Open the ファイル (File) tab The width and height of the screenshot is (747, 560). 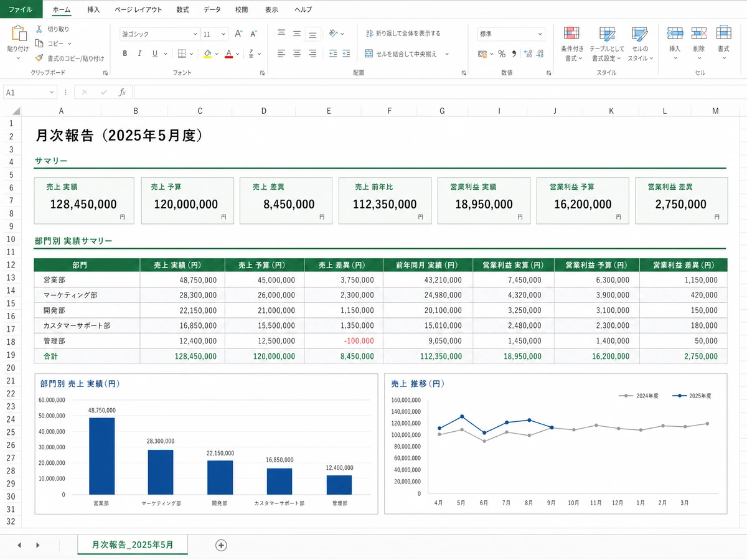coord(21,9)
